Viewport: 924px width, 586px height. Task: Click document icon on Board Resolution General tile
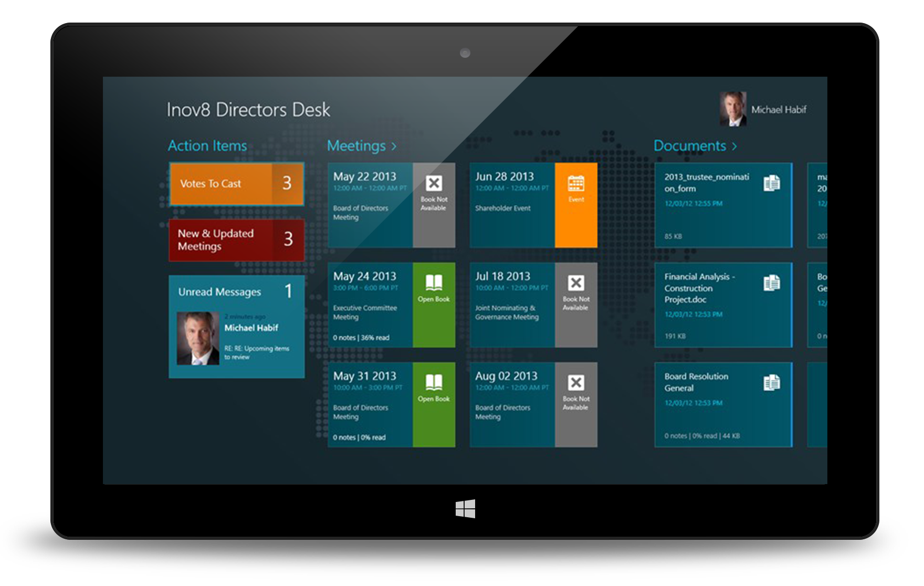pyautogui.click(x=772, y=382)
